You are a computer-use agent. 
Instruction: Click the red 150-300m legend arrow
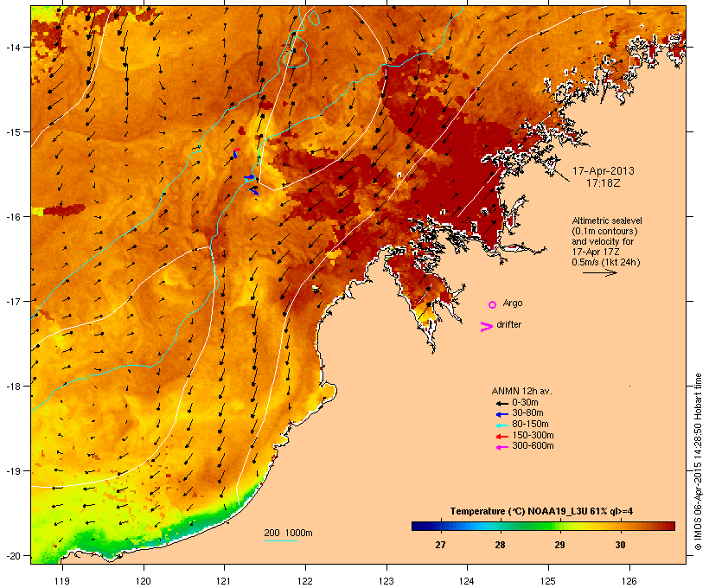click(x=501, y=437)
